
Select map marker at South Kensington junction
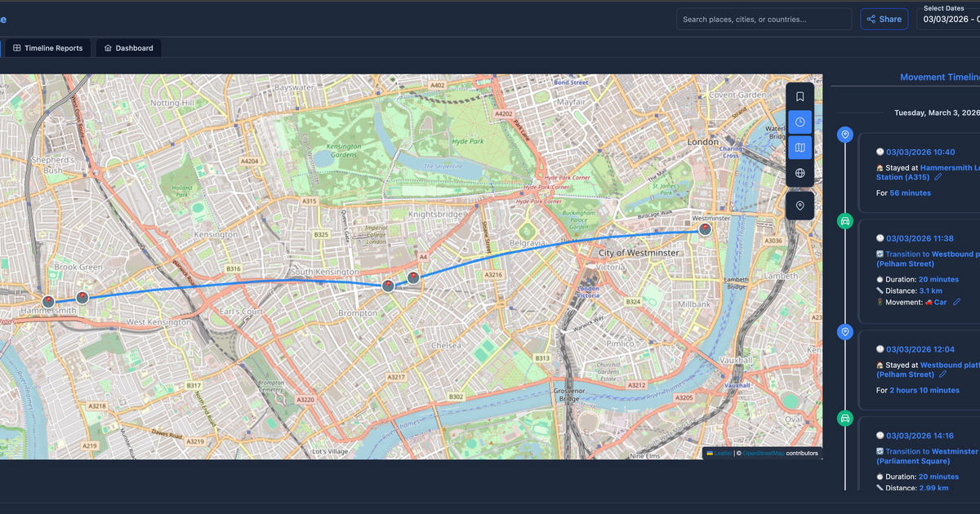pyautogui.click(x=388, y=286)
